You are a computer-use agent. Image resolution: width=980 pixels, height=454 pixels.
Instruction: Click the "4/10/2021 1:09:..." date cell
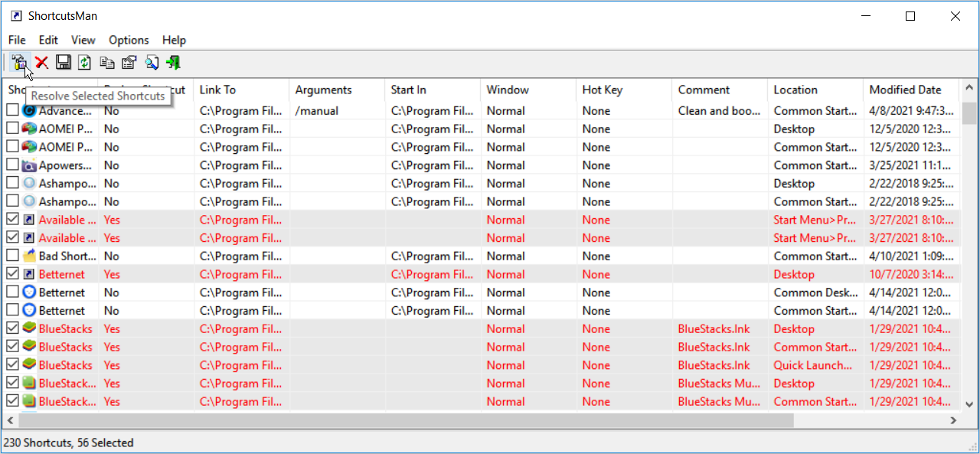point(911,256)
